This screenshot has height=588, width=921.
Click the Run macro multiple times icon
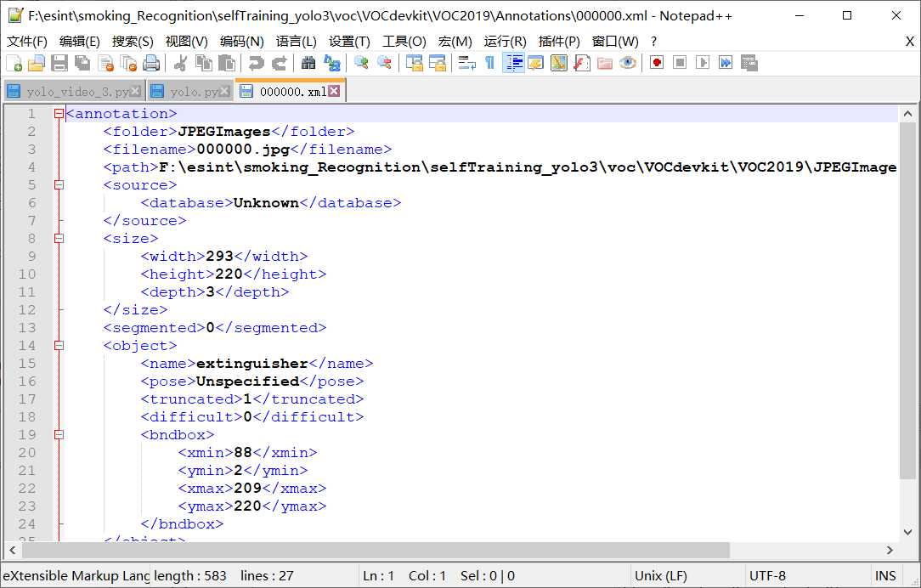point(726,63)
